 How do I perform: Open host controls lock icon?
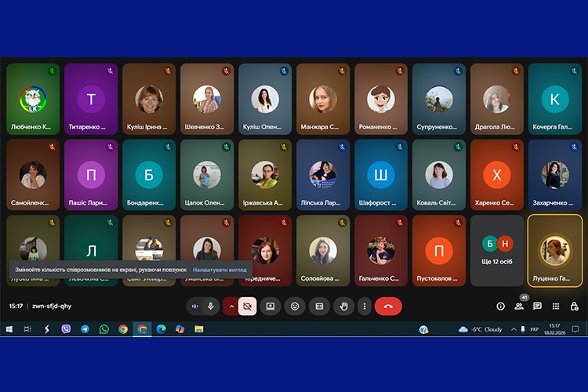(575, 306)
